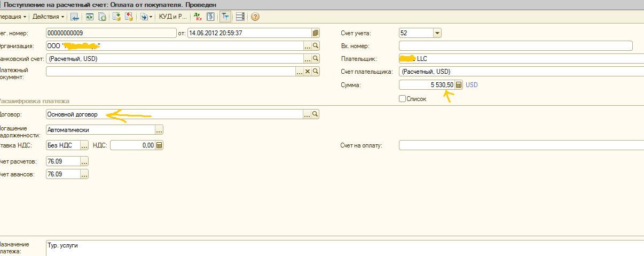Click into the Вх. номер input field
Image resolution: width=644 pixels, height=256 pixels.
(515, 46)
